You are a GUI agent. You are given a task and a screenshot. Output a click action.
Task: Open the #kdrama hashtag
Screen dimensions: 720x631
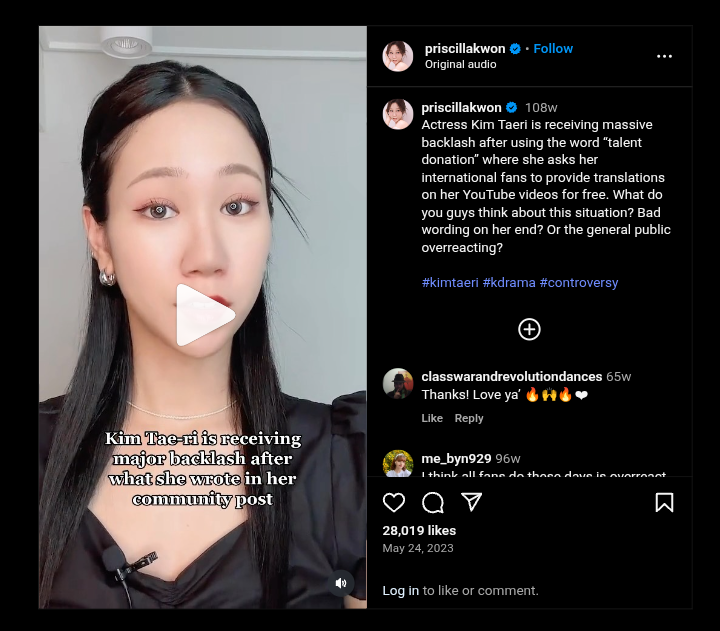click(509, 282)
